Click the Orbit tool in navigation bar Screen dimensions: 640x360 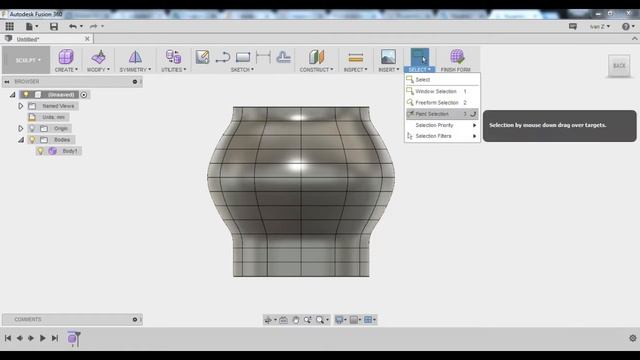point(268,320)
